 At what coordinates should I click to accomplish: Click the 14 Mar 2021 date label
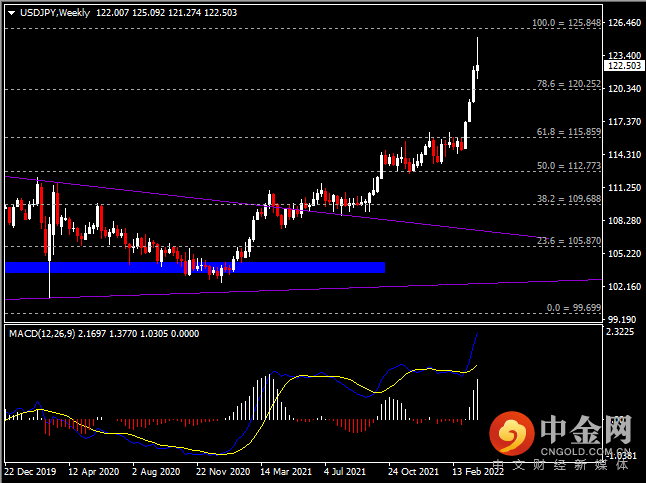click(286, 471)
